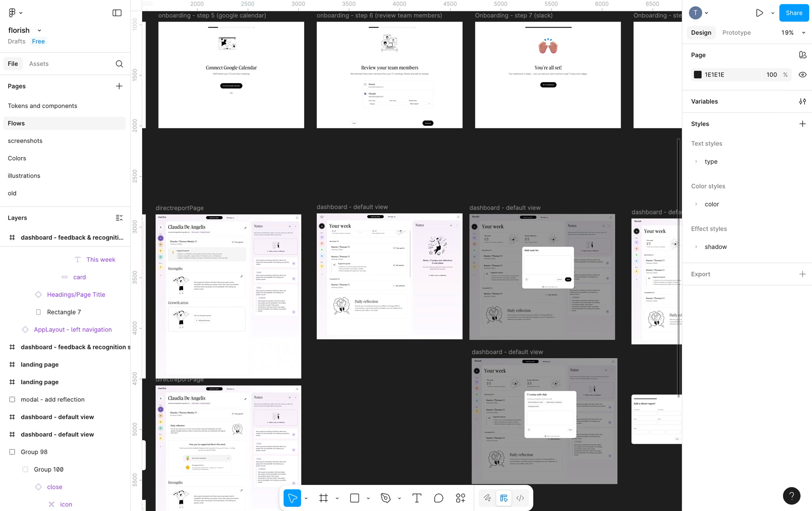Open the florish file name dropdown

[x=39, y=30]
